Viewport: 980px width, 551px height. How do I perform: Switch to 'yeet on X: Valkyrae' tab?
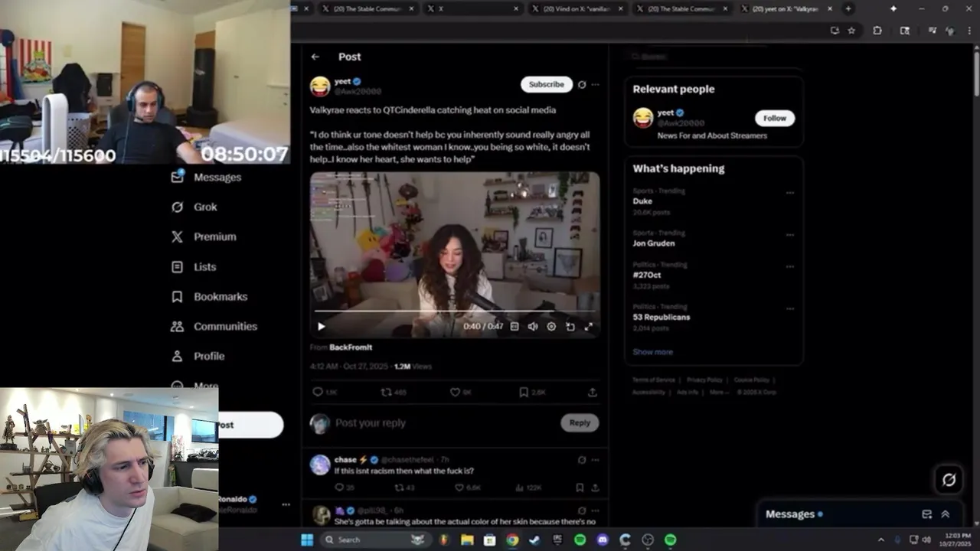pyautogui.click(x=785, y=8)
